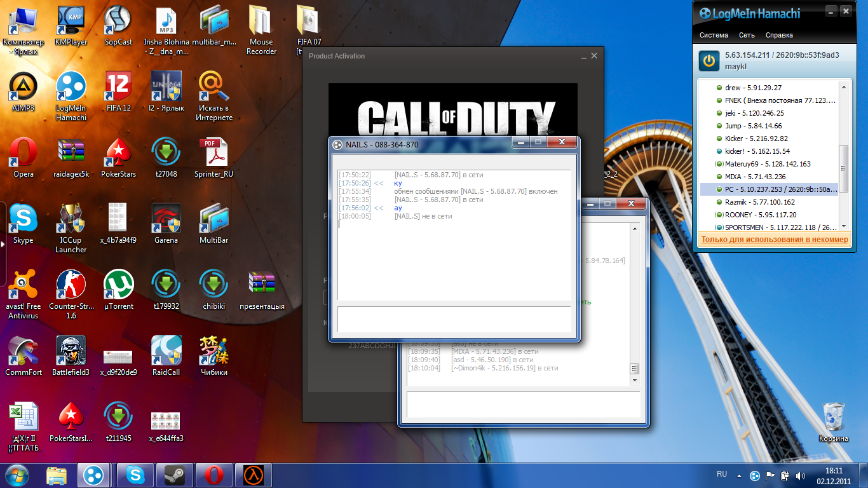The height and width of the screenshot is (488, 868).
Task: Select peer drew - 5.91.29.27
Action: (768, 88)
